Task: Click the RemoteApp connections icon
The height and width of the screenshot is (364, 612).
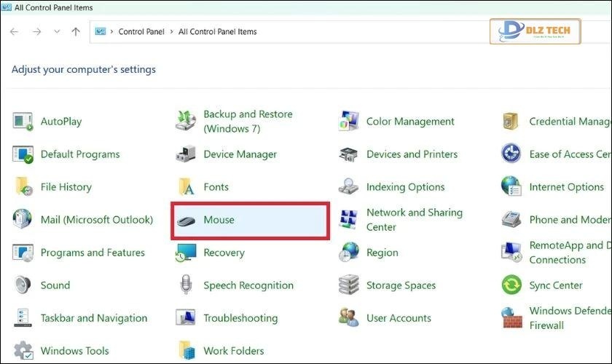Action: pos(511,253)
